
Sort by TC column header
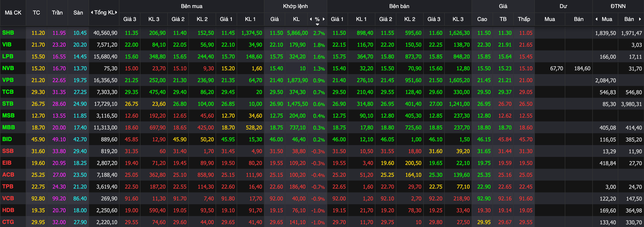pyautogui.click(x=36, y=12)
